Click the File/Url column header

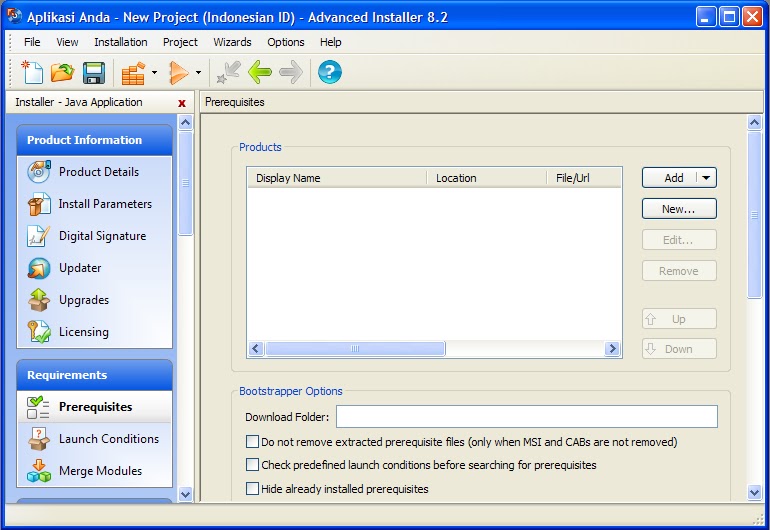[x=584, y=178]
